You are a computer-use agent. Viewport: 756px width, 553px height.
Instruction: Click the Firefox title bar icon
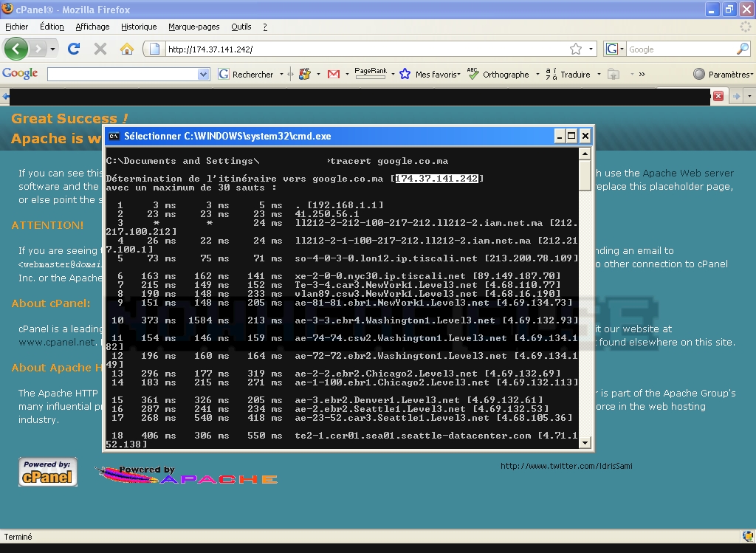click(7, 9)
